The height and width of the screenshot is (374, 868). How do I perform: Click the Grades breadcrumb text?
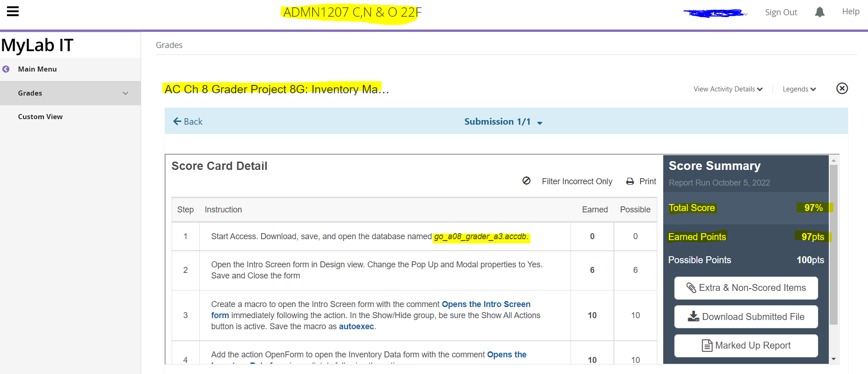[x=169, y=45]
